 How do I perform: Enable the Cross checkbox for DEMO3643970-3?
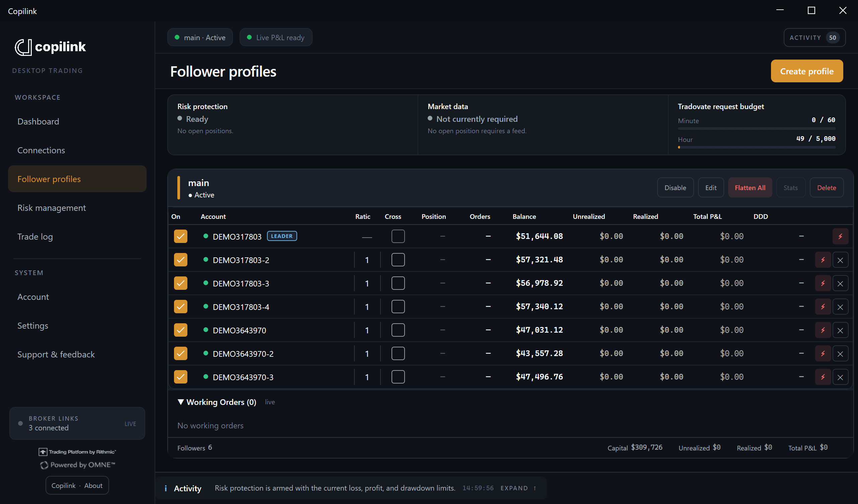398,377
